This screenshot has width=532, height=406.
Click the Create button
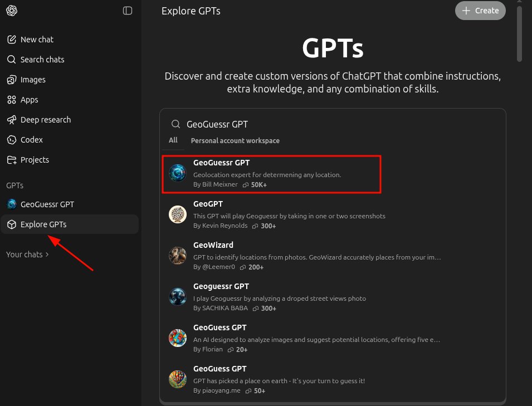480,11
